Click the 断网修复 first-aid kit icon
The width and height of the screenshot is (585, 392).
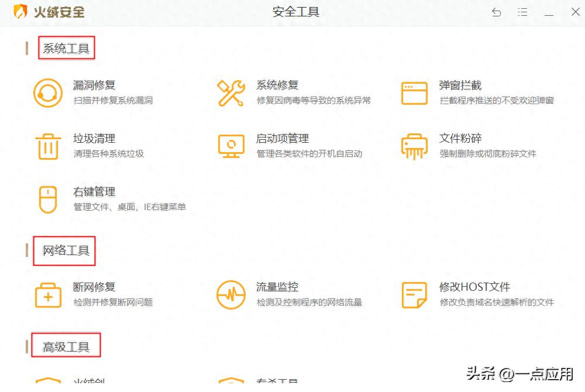(x=47, y=295)
